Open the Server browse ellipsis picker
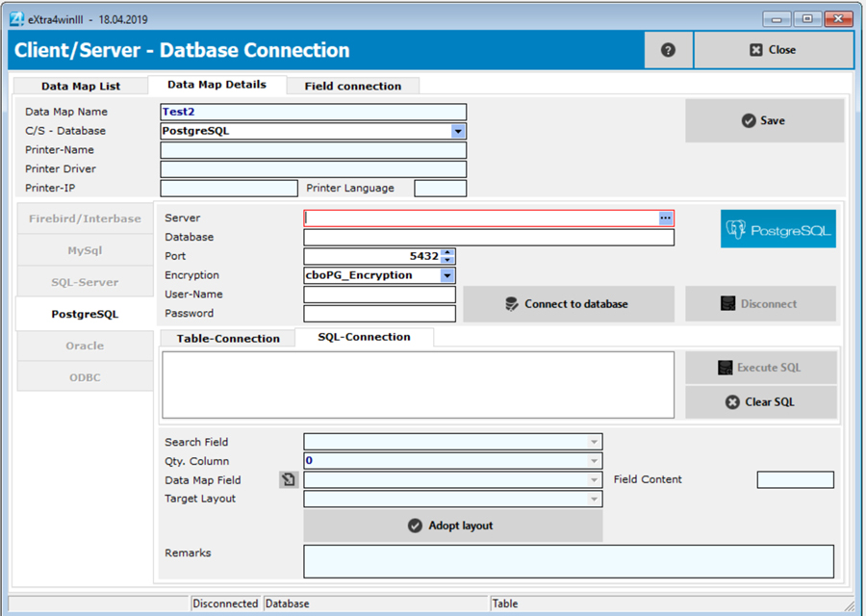 pos(665,218)
